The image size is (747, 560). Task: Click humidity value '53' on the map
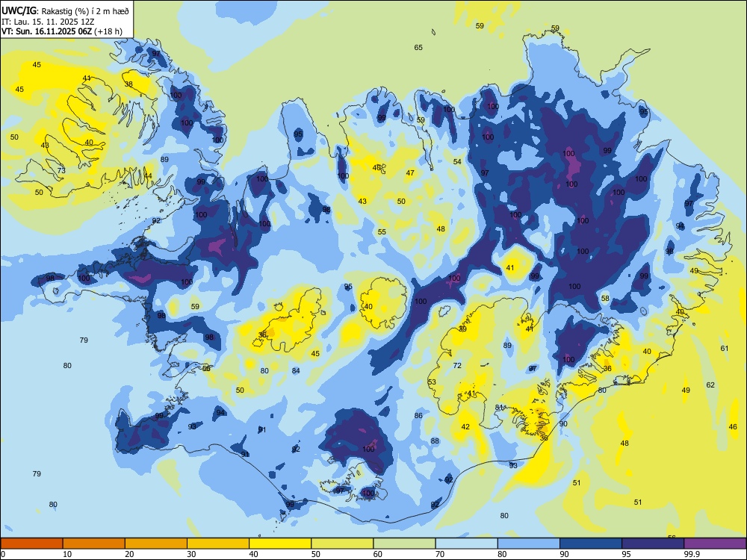(432, 382)
